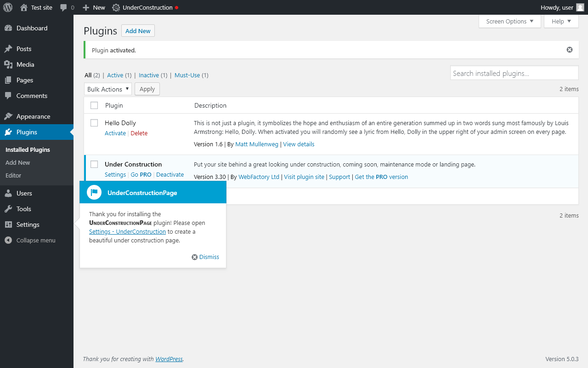Click the flag icon in UnderConstructionPage popup
Viewport: 588px width, 368px height.
tap(94, 192)
